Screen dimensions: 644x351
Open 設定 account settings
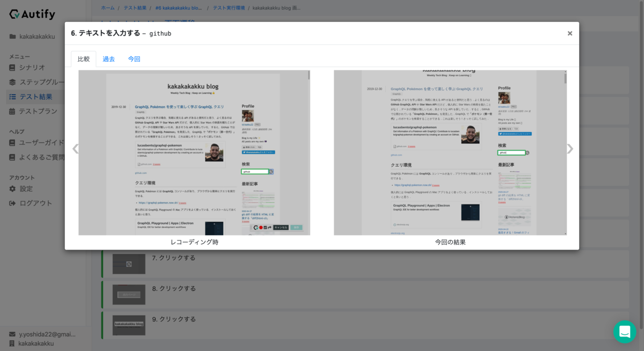(26, 189)
